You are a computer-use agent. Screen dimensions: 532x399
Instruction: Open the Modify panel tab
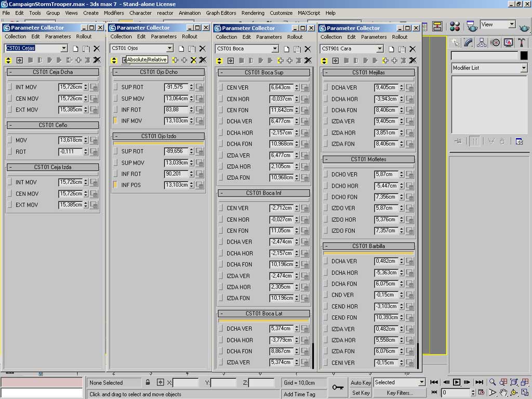coord(469,43)
